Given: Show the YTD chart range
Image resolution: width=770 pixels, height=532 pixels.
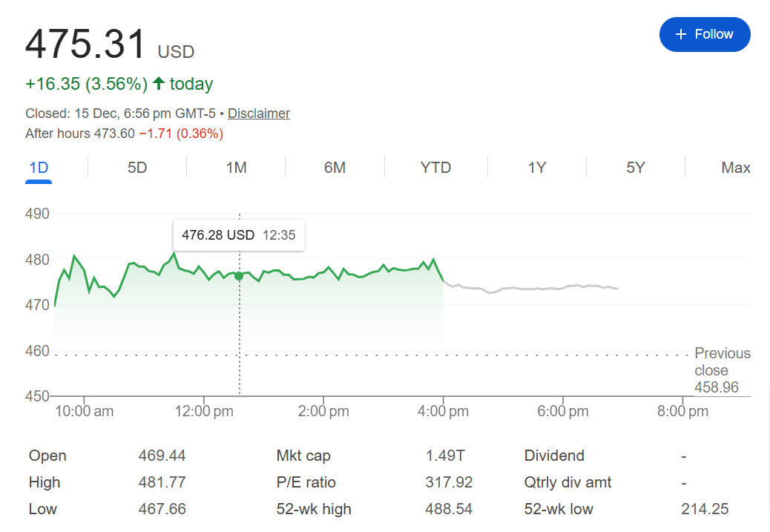Looking at the screenshot, I should (435, 168).
